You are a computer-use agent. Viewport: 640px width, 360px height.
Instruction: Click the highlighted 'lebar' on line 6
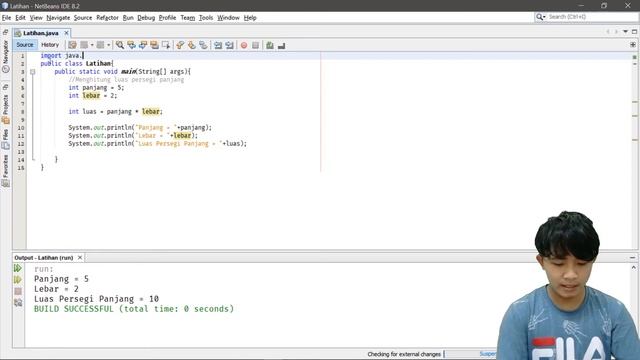(91, 96)
